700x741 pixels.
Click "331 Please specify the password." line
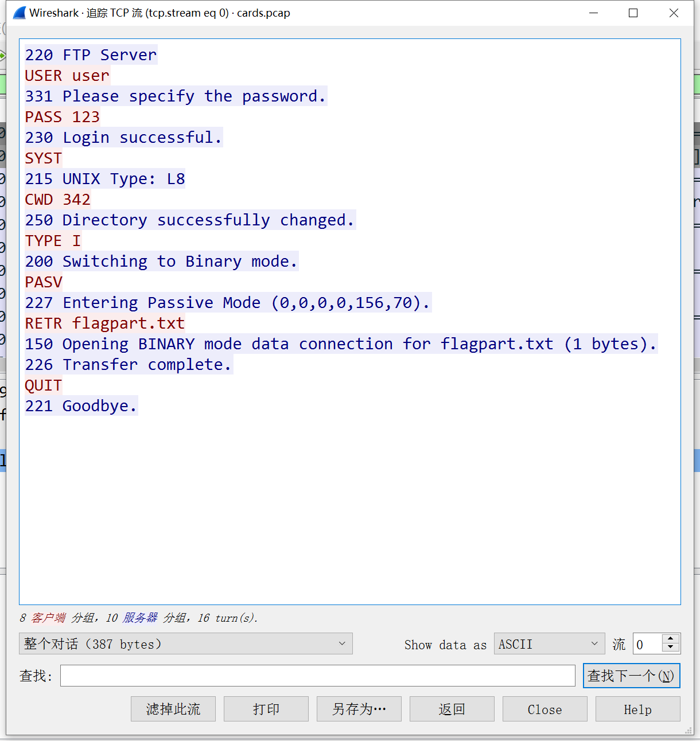tap(176, 96)
